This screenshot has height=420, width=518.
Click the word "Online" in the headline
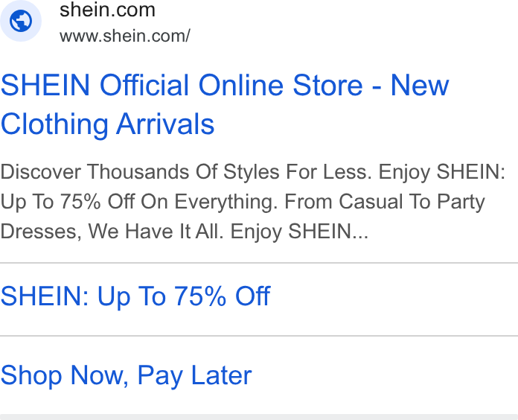pyautogui.click(x=241, y=85)
